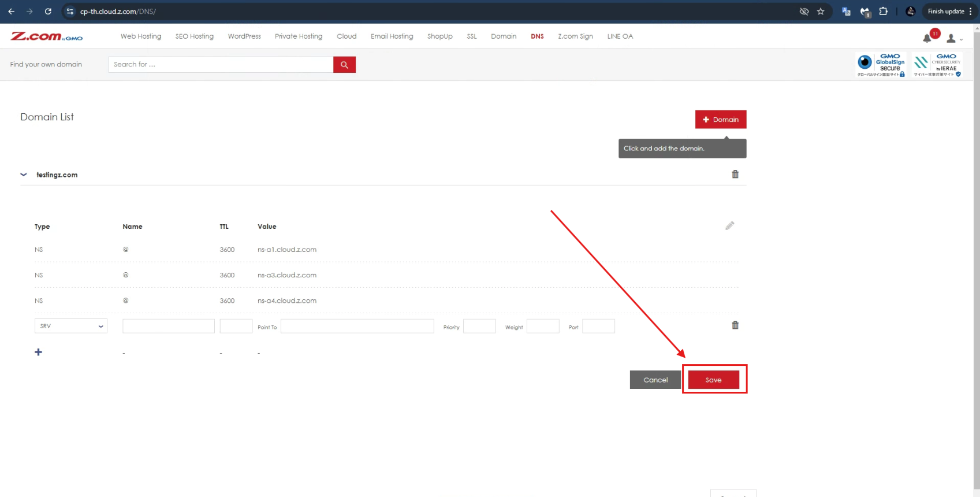Viewport: 980px width, 497px height.
Task: Cancel the DNS record edit
Action: tap(655, 380)
